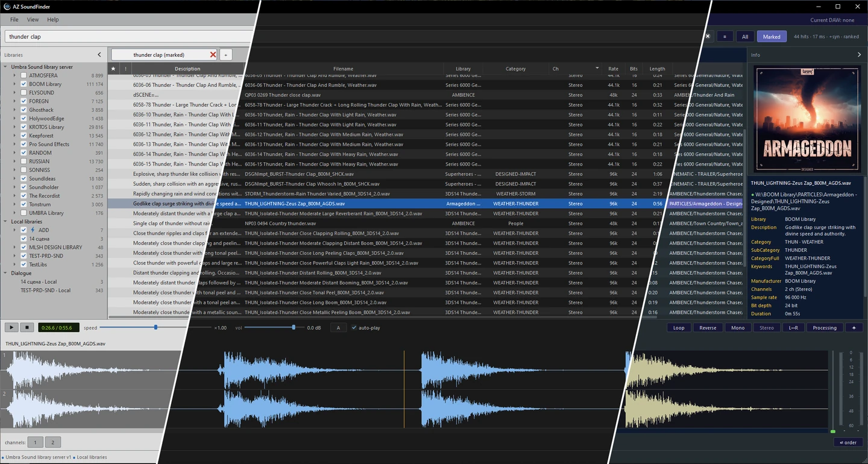Click the exclamation mark column header

coord(125,69)
